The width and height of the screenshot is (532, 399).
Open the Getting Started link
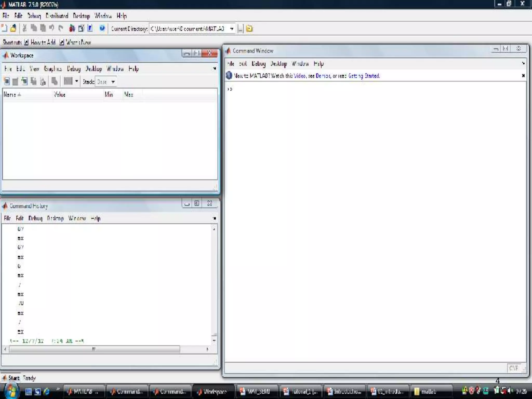(x=364, y=76)
